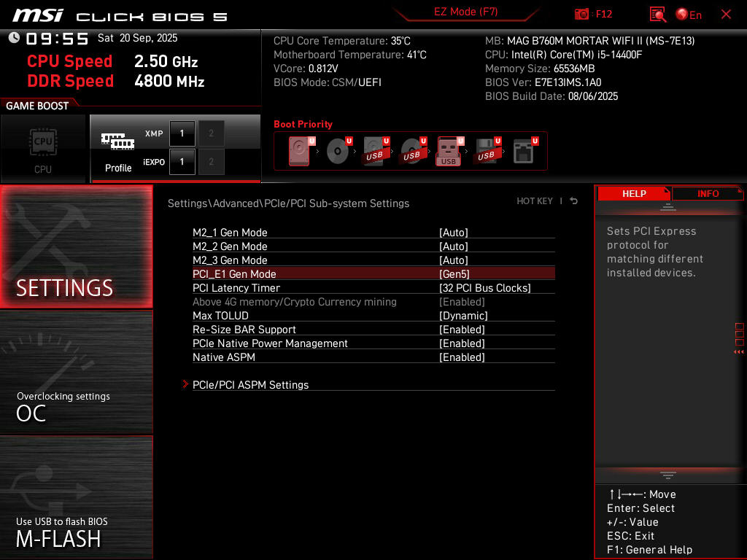Click the DDR Speed 4800 MHz value

[169, 81]
